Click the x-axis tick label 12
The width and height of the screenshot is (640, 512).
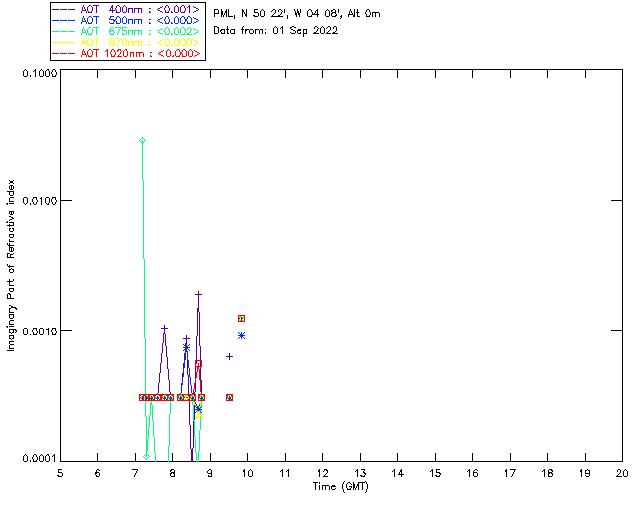[x=322, y=473]
